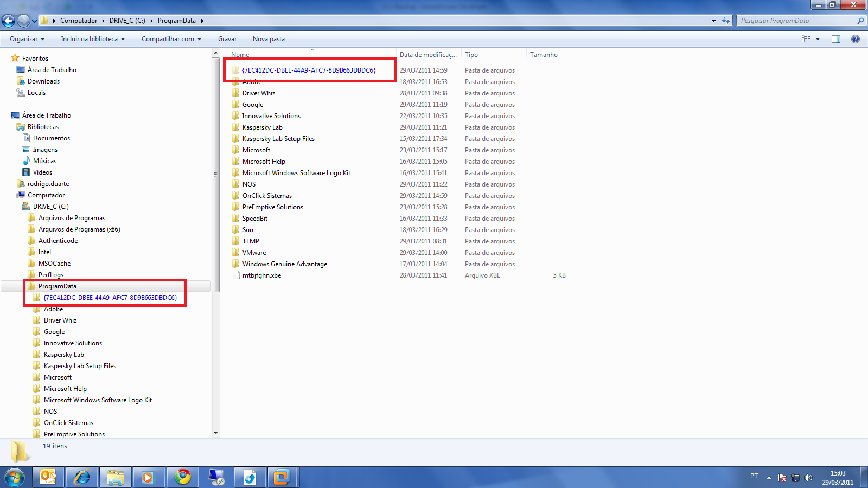This screenshot has height=488, width=868.
Task: Open Windows Explorer taskbar icon
Action: click(116, 477)
